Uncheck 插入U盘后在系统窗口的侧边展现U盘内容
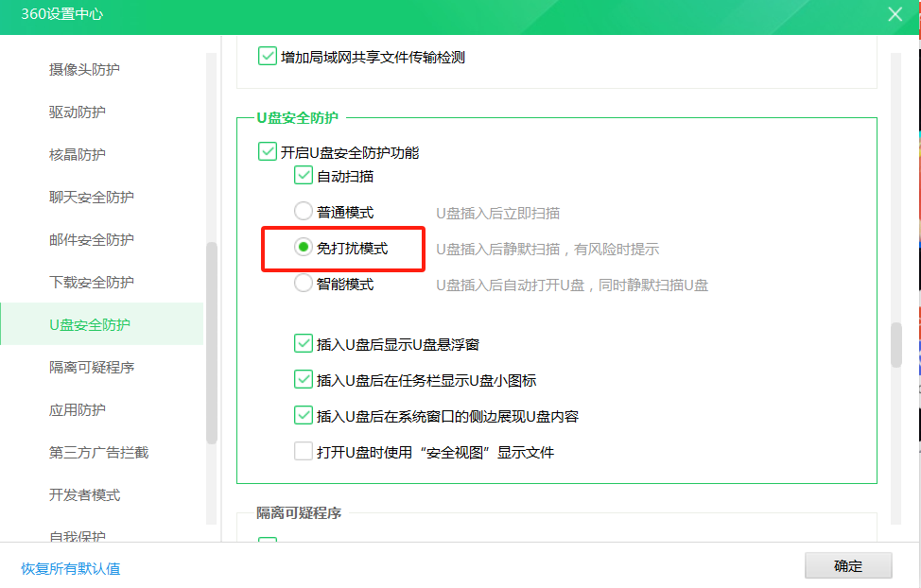921x588 pixels. coord(304,415)
